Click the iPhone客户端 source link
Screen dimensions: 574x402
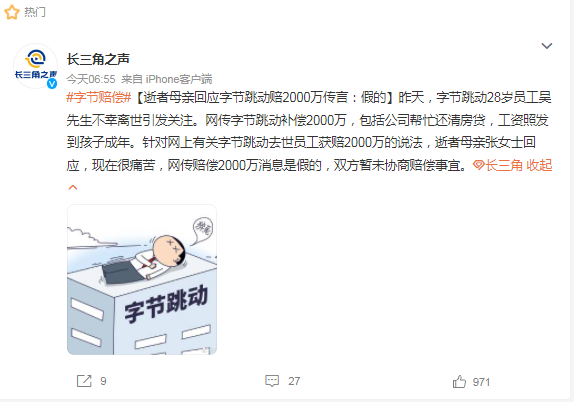tap(179, 79)
